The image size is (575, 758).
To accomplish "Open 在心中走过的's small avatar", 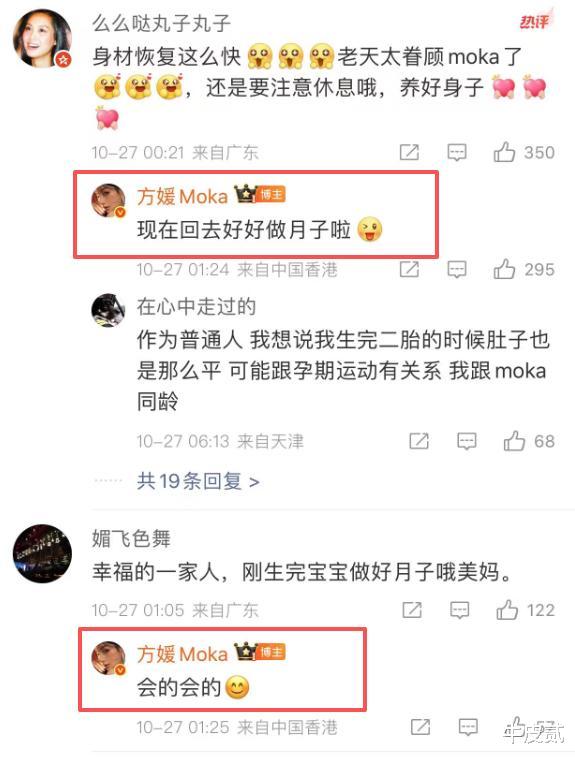I will coord(108,310).
